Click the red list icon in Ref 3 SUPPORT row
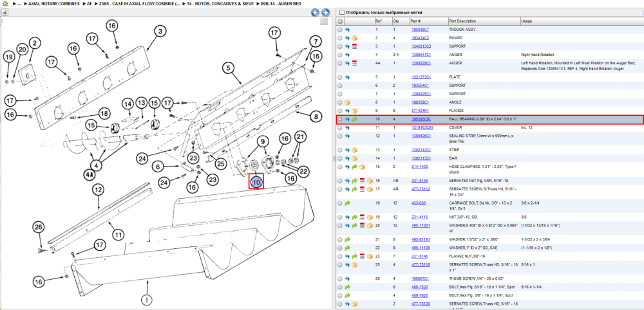 click(354, 46)
